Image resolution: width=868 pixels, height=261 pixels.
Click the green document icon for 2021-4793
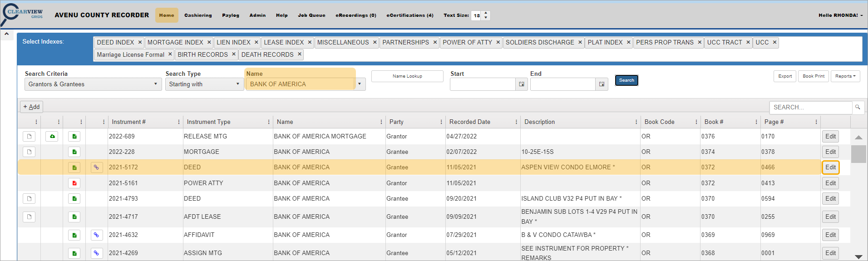[x=74, y=198]
